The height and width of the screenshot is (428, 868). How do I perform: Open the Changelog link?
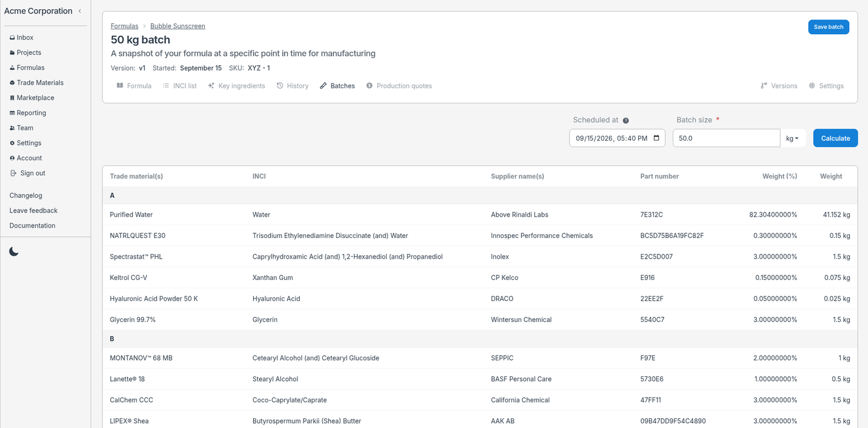pos(26,195)
